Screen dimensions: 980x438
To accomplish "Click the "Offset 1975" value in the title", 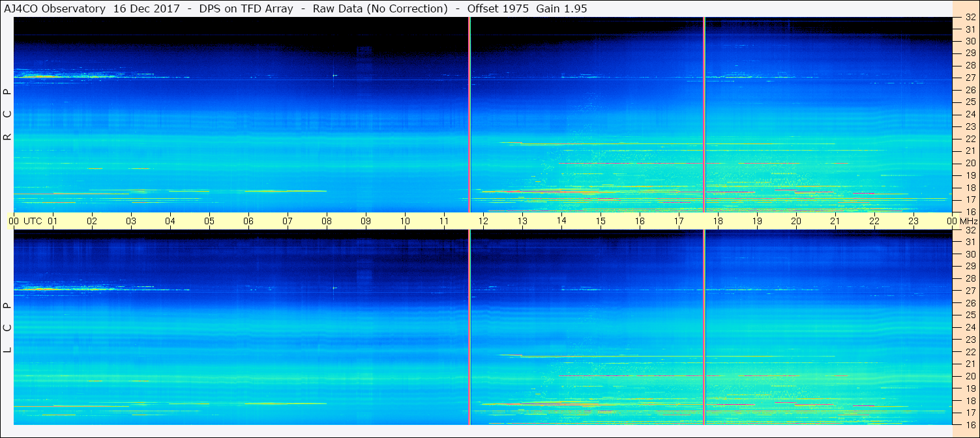I will pos(498,8).
